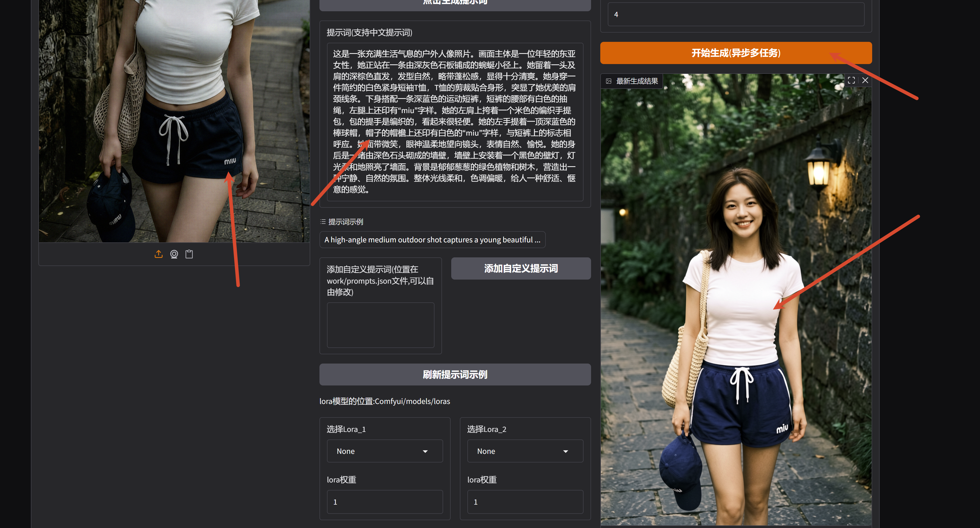Expand generated result to fullscreen
The image size is (980, 528).
click(x=851, y=80)
